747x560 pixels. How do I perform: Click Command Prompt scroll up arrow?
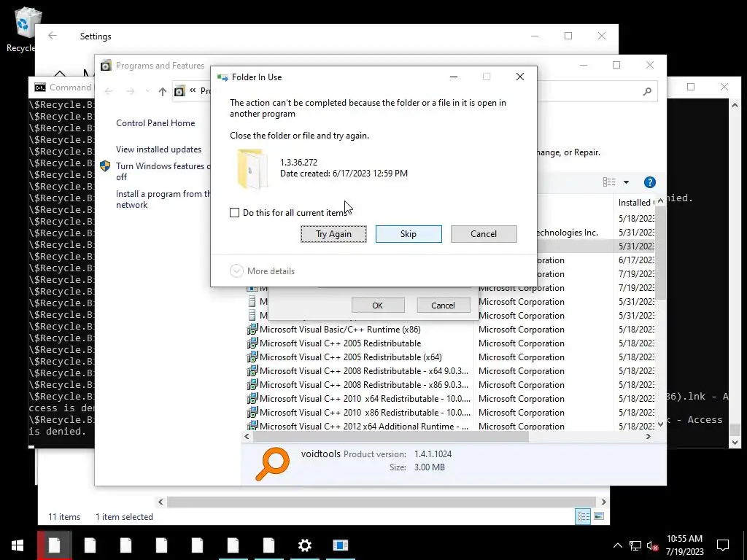point(735,105)
